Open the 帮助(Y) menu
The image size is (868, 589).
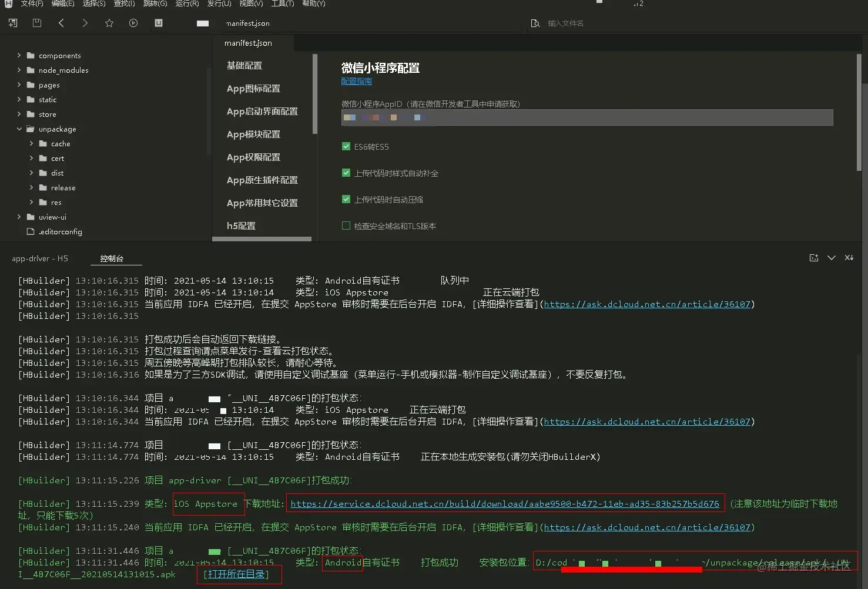(x=313, y=4)
